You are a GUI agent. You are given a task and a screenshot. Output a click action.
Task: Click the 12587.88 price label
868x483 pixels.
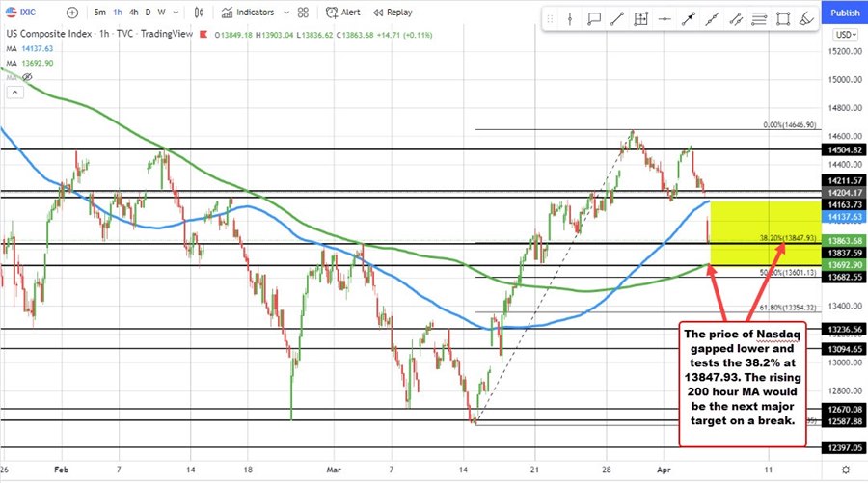pyautogui.click(x=845, y=421)
